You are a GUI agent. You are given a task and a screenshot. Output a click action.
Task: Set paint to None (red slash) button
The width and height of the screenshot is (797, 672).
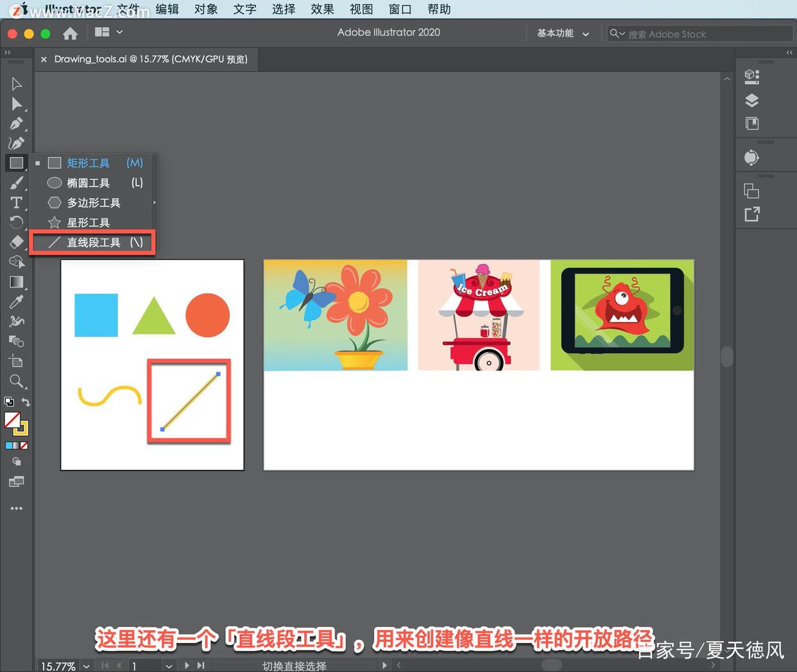coord(24,445)
